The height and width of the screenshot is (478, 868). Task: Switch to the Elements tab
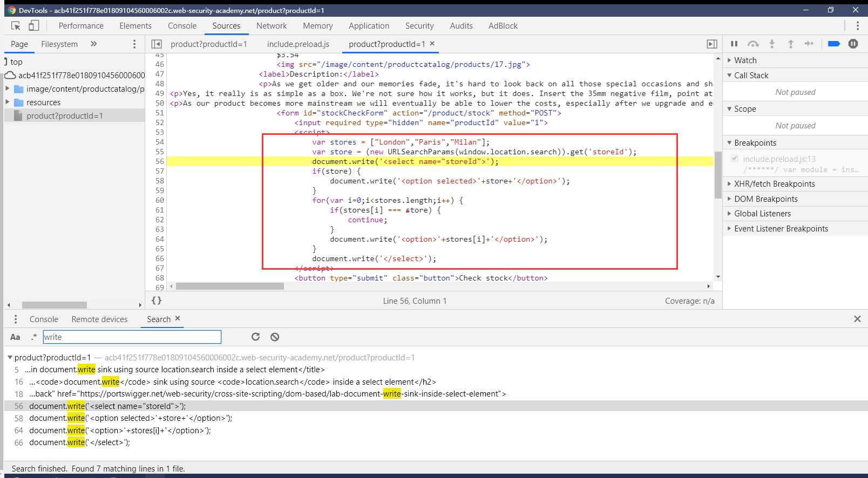[135, 25]
